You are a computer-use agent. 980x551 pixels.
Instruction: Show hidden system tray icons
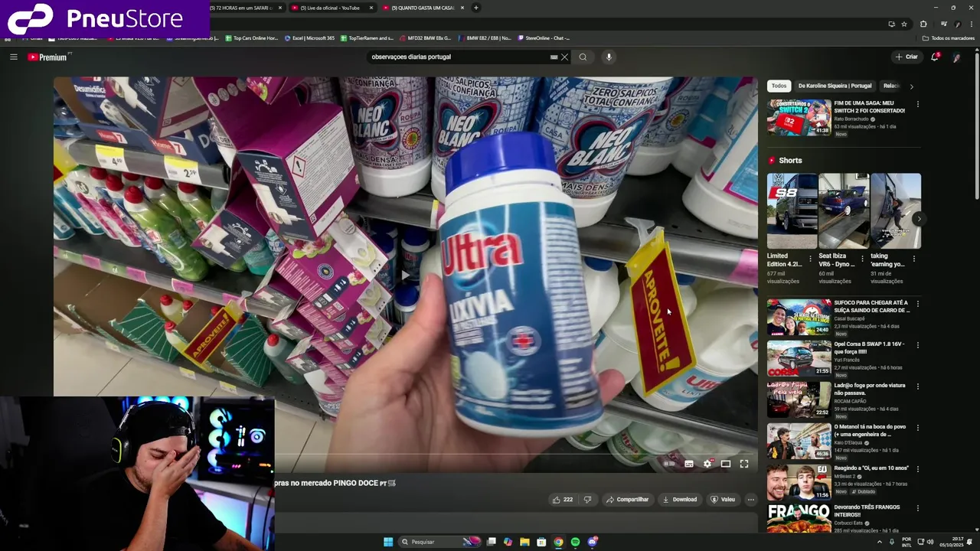coord(879,542)
